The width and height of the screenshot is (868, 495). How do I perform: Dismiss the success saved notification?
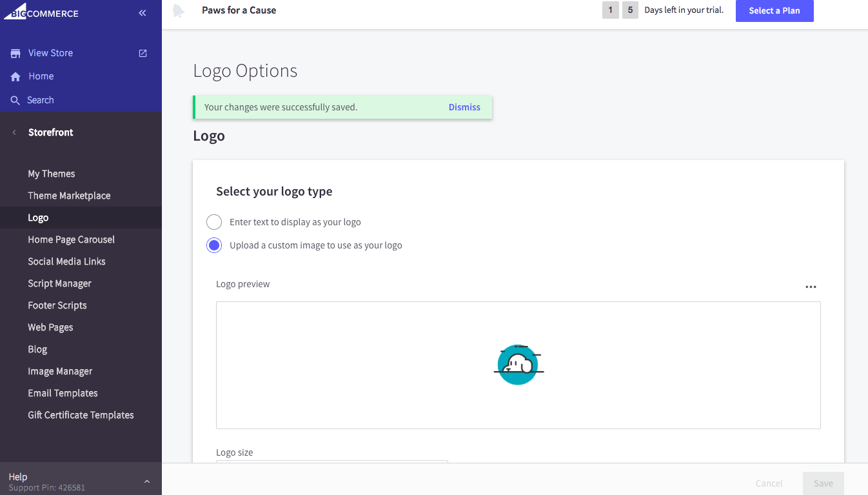(x=464, y=107)
